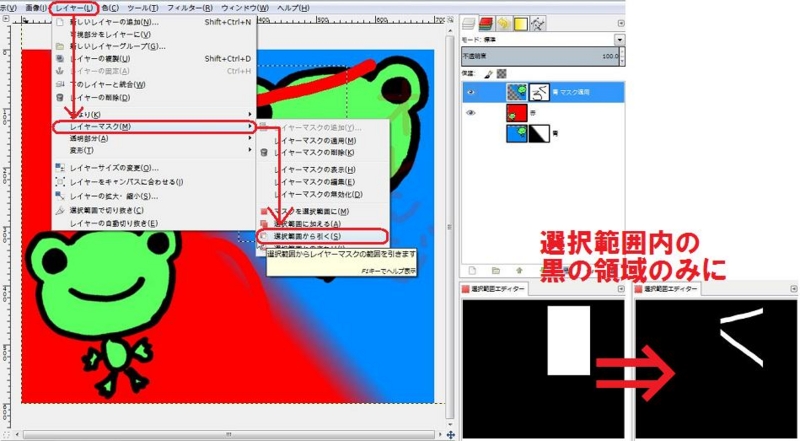The height and width of the screenshot is (441, 800).
Task: Choose 選択範囲で切り抜き(C) entry
Action: point(154,210)
